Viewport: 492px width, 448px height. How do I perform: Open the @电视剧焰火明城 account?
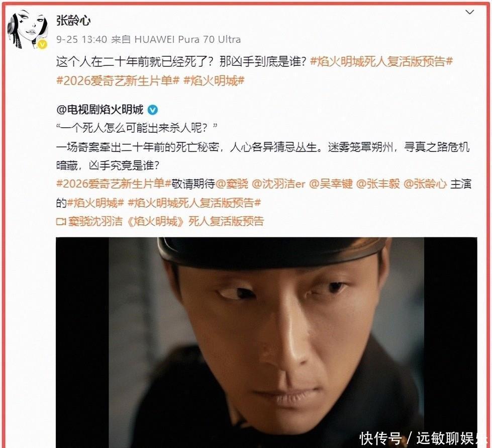click(x=100, y=110)
